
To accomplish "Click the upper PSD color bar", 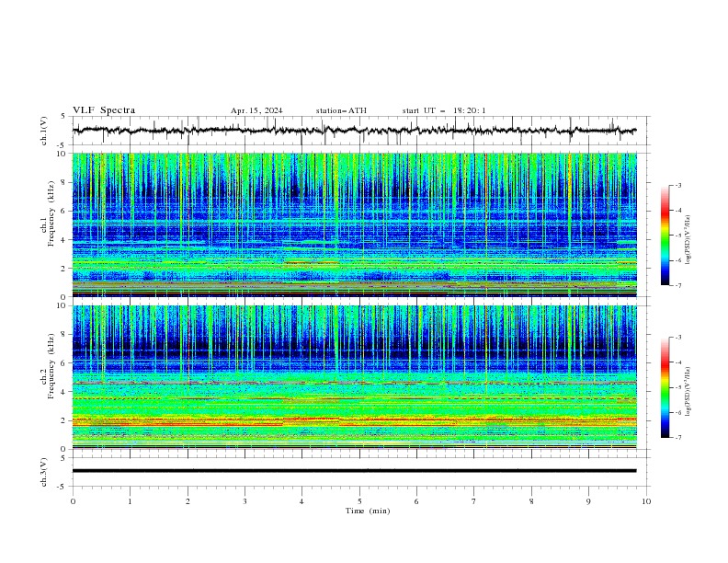I will point(665,236).
